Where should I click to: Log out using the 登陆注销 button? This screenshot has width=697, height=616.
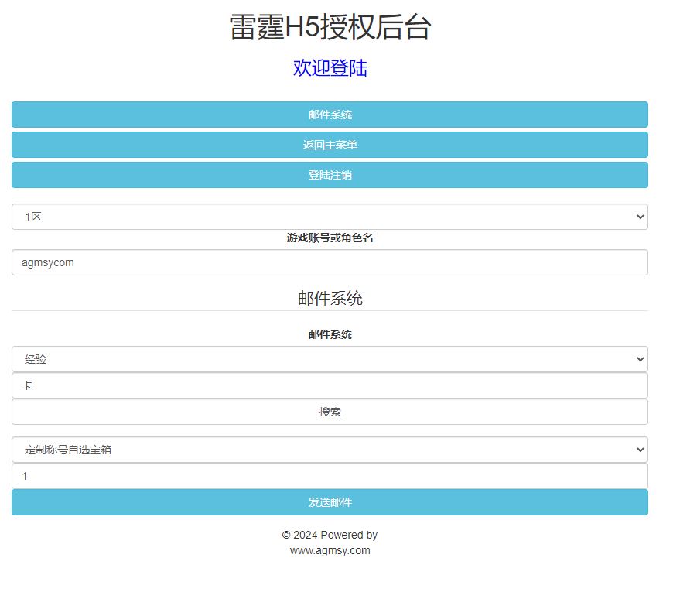(330, 175)
